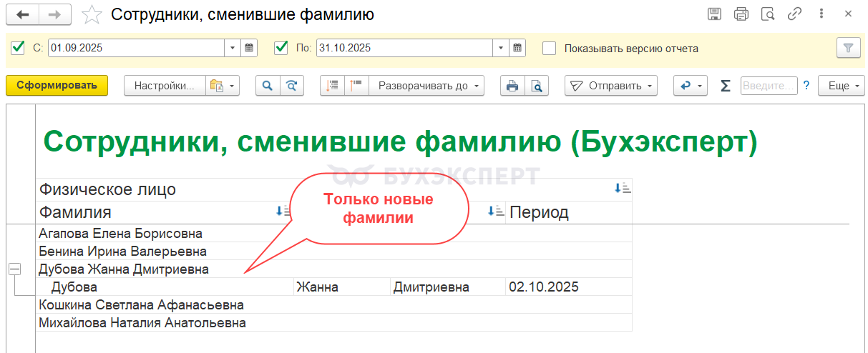The width and height of the screenshot is (868, 353).
Task: Collapse all groups icon
Action: tap(332, 86)
